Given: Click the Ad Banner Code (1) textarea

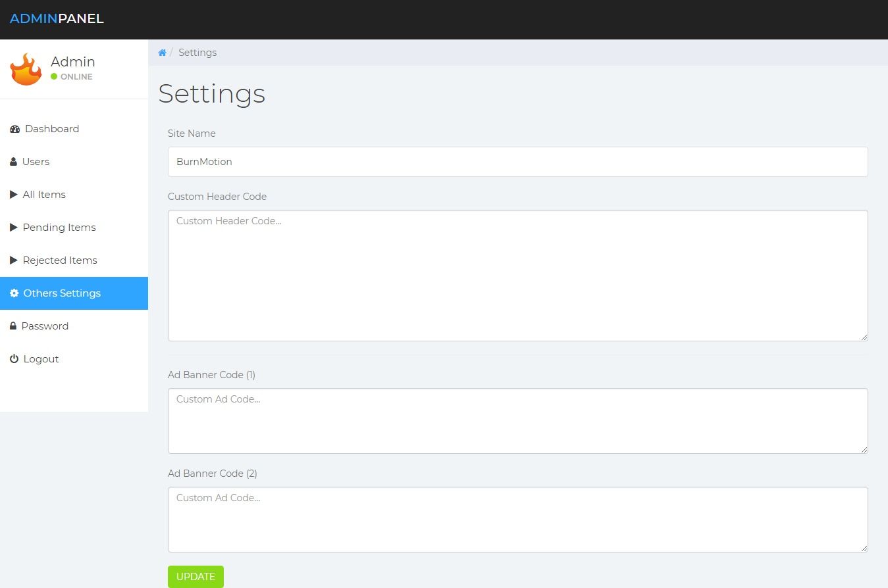Looking at the screenshot, I should tap(517, 421).
